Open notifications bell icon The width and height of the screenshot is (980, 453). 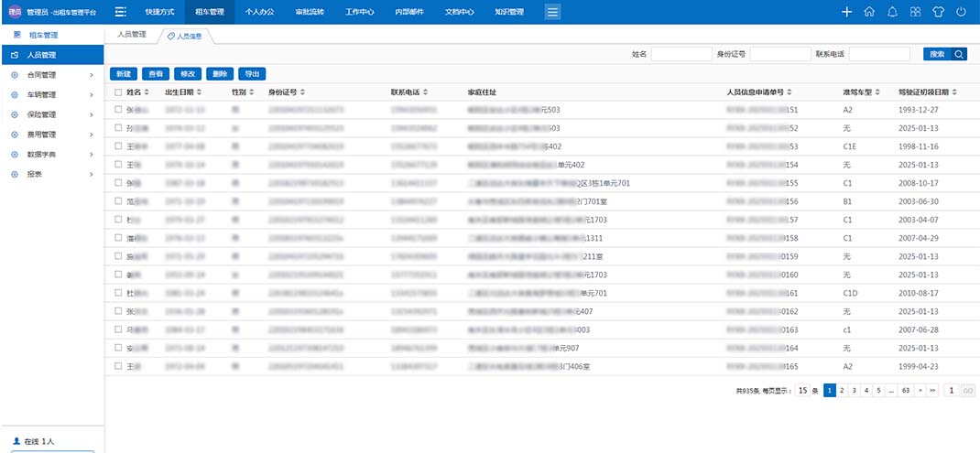click(x=892, y=12)
